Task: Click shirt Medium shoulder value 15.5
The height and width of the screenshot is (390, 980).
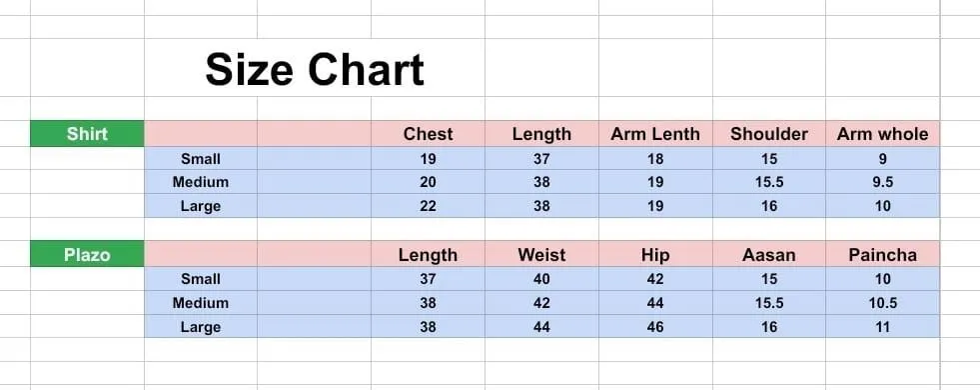Action: (769, 182)
